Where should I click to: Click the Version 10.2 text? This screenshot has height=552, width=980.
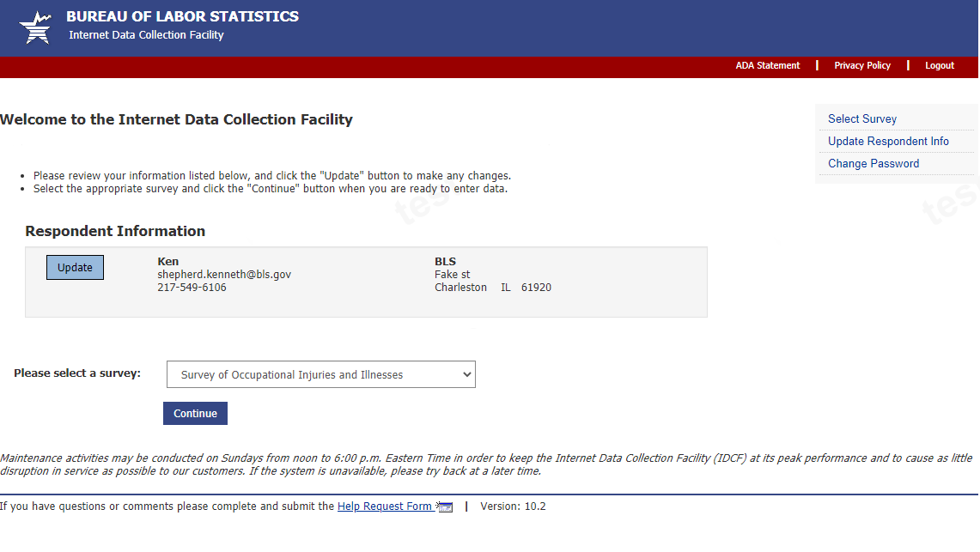click(513, 507)
